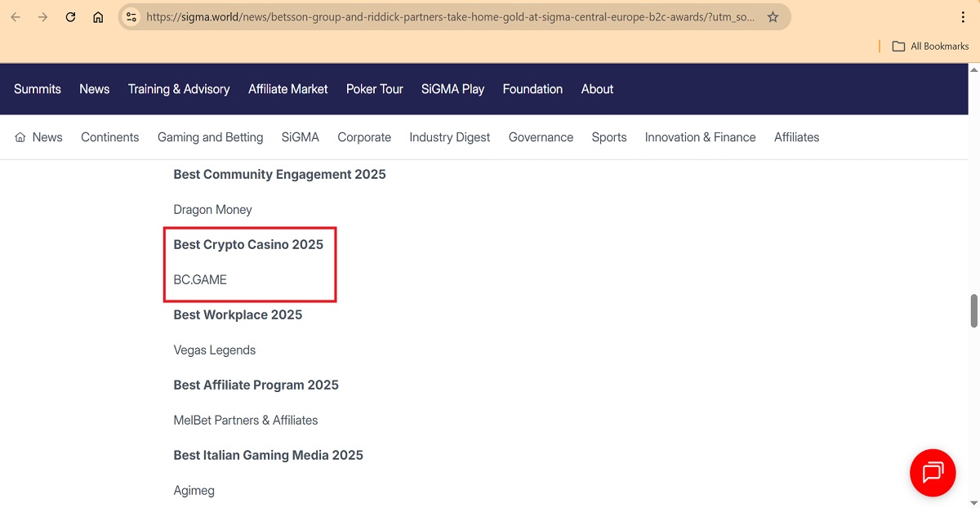The image size is (980, 508).
Task: Go to browser home page
Action: (98, 17)
